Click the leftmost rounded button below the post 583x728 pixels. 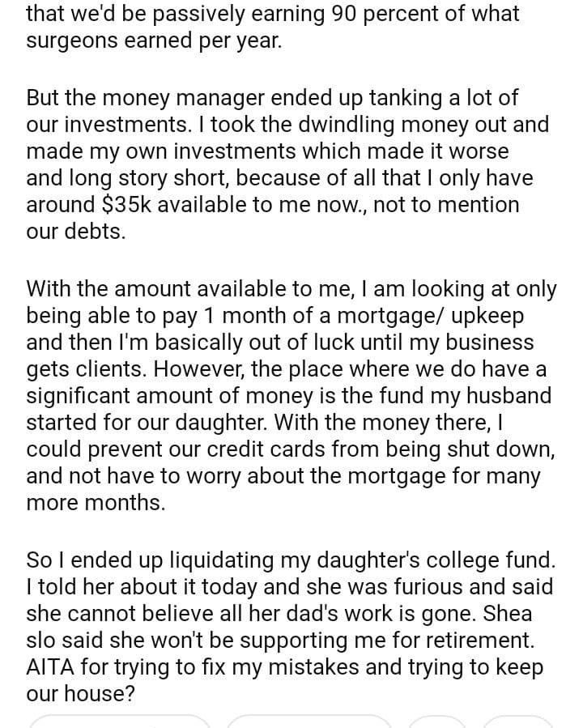(x=120, y=721)
